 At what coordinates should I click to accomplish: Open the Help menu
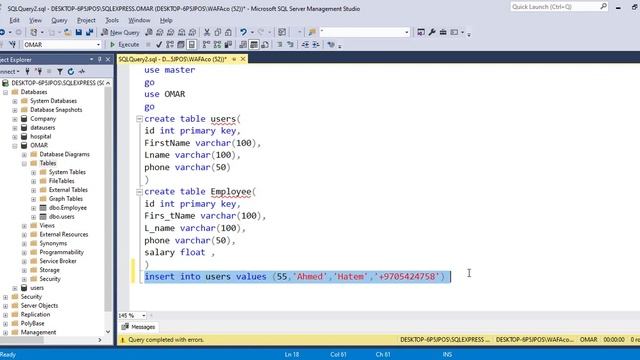pos(166,20)
